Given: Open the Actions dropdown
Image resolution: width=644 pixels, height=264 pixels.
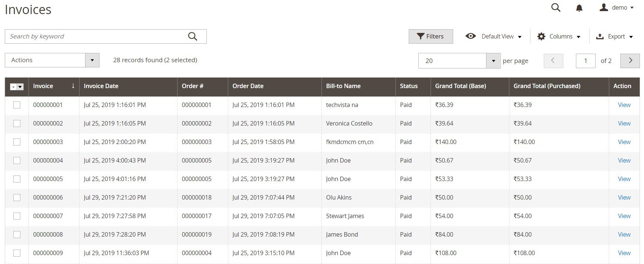Looking at the screenshot, I should pos(52,60).
